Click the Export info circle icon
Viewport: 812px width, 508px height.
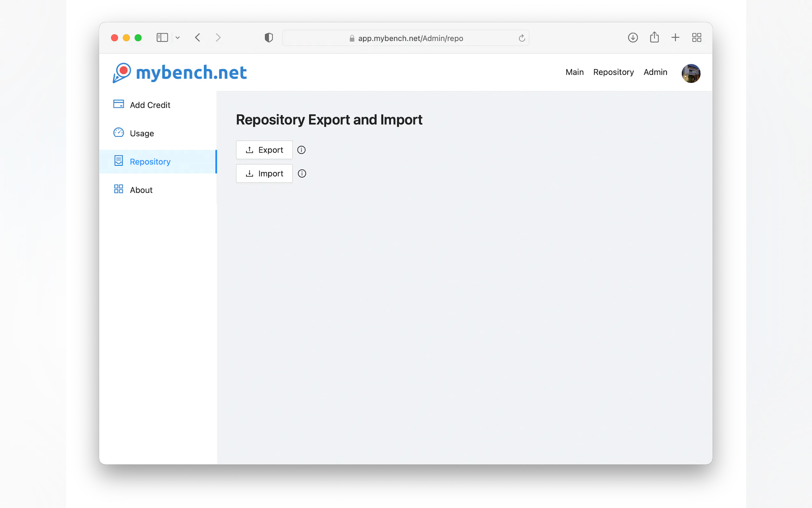tap(301, 150)
